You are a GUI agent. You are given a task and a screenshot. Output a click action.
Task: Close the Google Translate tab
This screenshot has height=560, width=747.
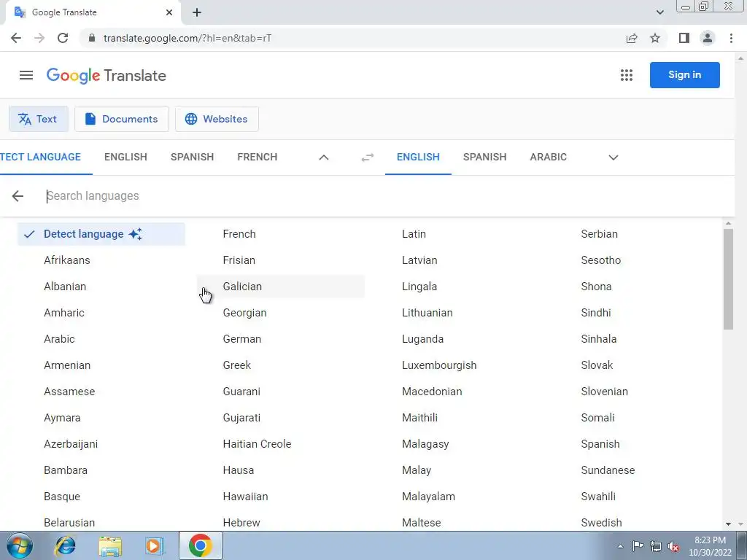(169, 12)
